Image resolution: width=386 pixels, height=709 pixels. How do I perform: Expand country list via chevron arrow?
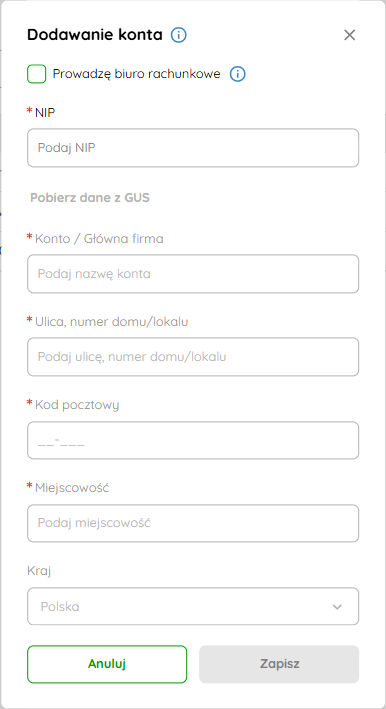pos(337,607)
